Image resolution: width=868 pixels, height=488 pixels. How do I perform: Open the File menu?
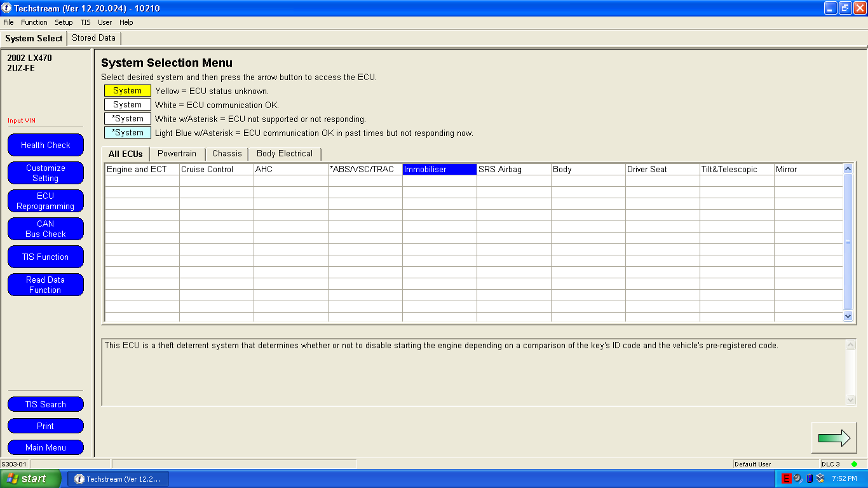pos(8,22)
